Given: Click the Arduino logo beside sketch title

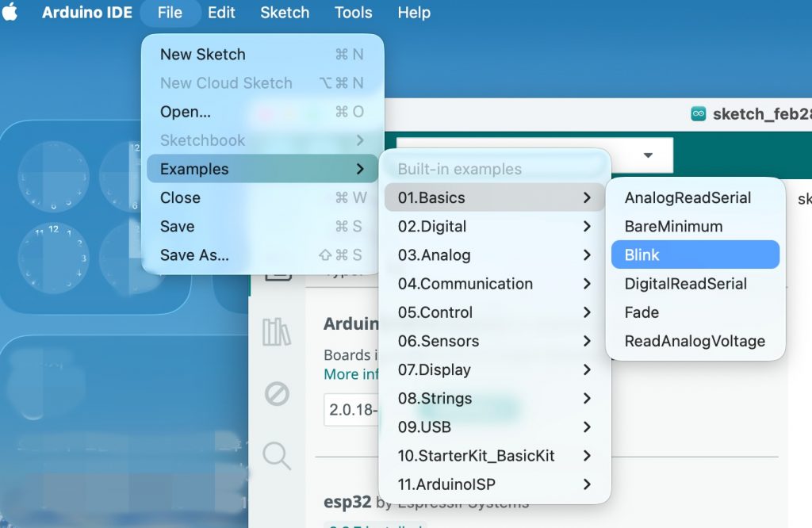Looking at the screenshot, I should pos(699,114).
